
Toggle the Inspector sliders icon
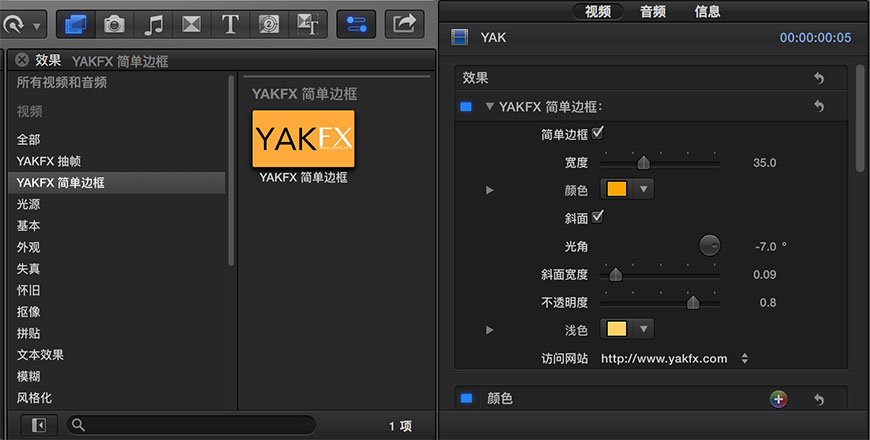pos(356,24)
